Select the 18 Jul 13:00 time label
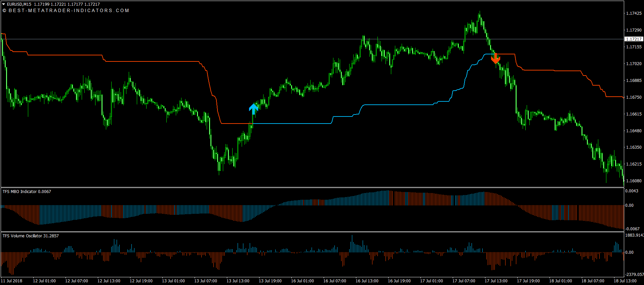 tap(625, 281)
